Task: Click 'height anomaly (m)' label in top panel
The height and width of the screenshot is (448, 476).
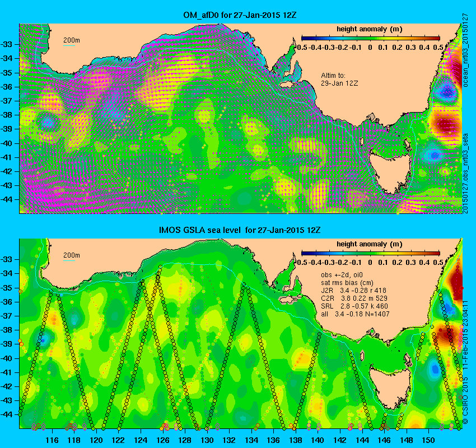Action: (x=370, y=29)
